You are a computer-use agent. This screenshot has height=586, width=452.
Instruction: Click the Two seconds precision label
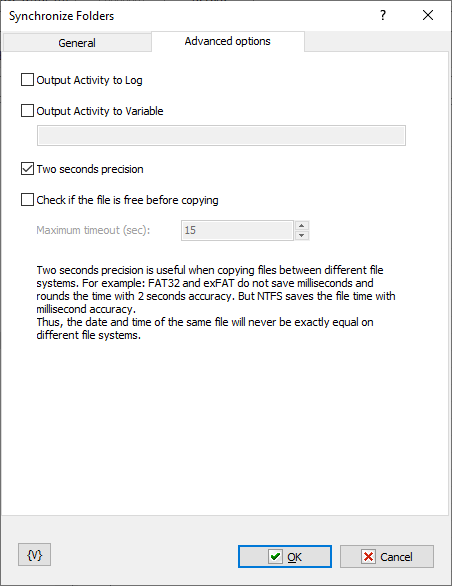[90, 169]
